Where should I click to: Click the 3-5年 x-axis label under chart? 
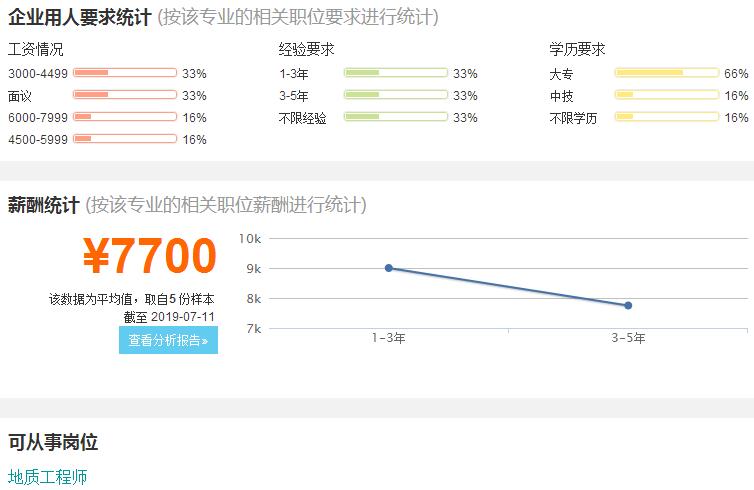click(x=628, y=338)
